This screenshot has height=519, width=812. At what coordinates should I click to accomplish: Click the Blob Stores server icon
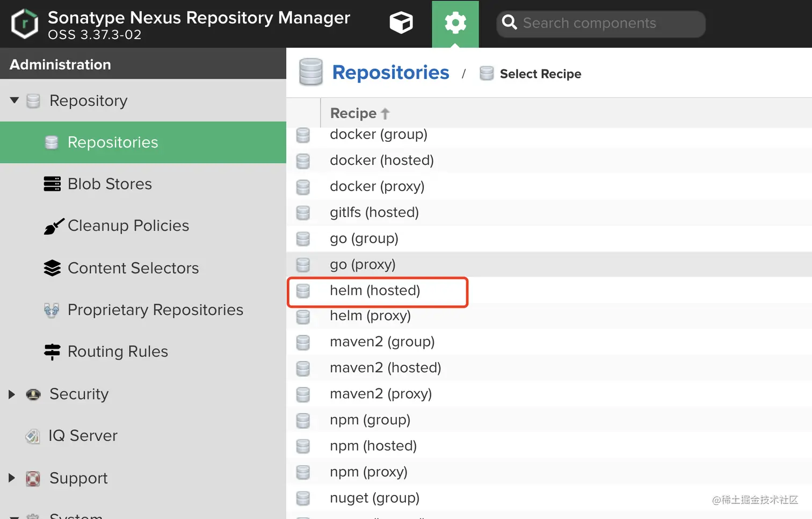52,184
